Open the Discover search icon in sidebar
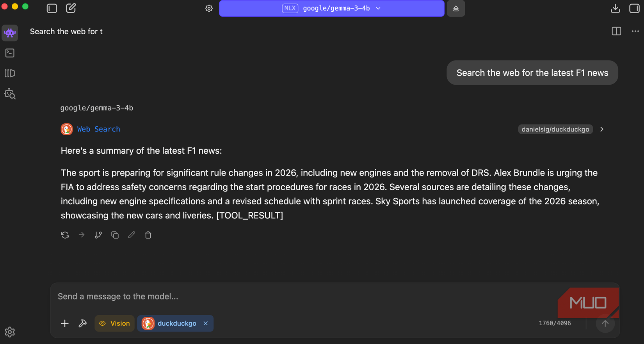This screenshot has height=344, width=644. pyautogui.click(x=10, y=94)
